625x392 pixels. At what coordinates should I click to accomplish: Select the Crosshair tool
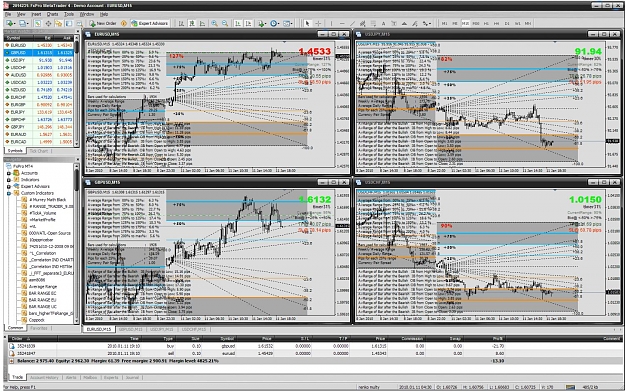point(318,24)
